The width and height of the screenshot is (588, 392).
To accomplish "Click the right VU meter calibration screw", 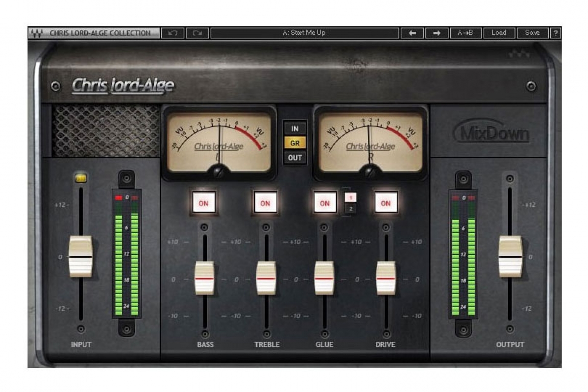I will [x=371, y=171].
